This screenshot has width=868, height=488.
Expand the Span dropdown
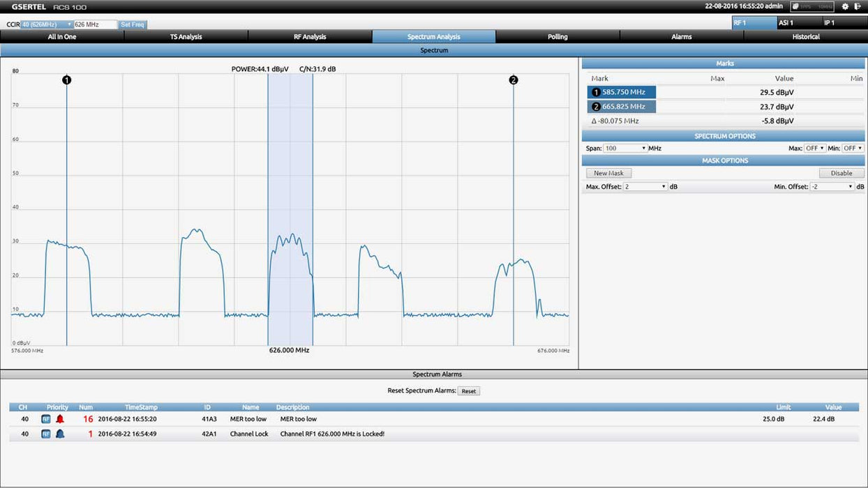pyautogui.click(x=624, y=148)
